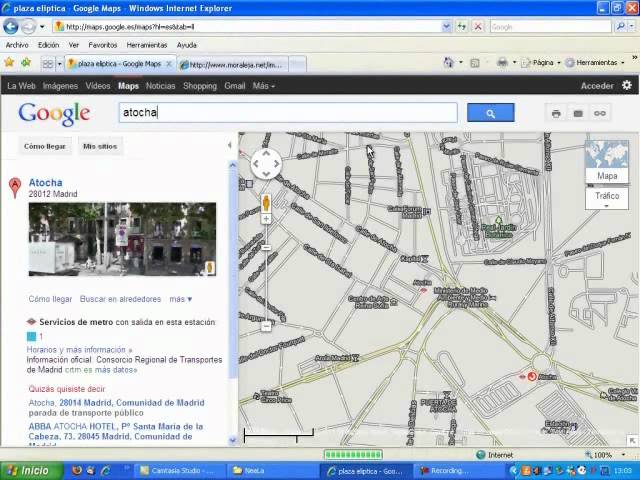Switch to the Mapa map view thumbnail
Screen dimensions: 640x480
click(607, 162)
